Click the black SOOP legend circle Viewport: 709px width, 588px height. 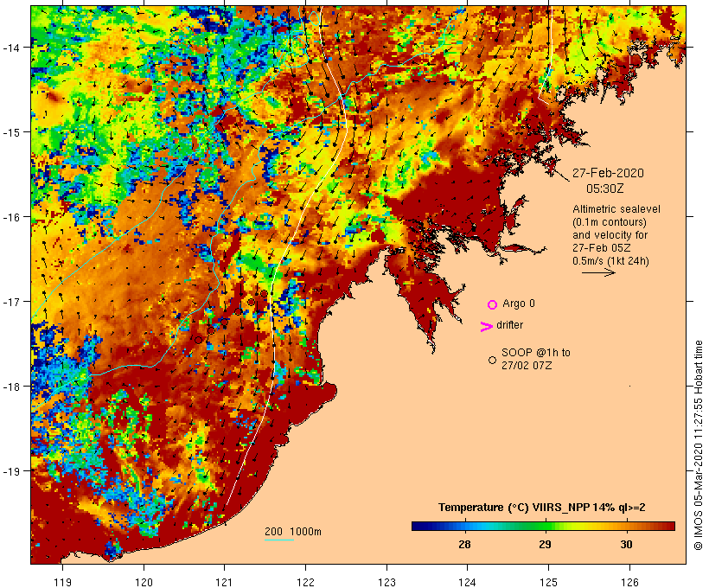(x=493, y=360)
